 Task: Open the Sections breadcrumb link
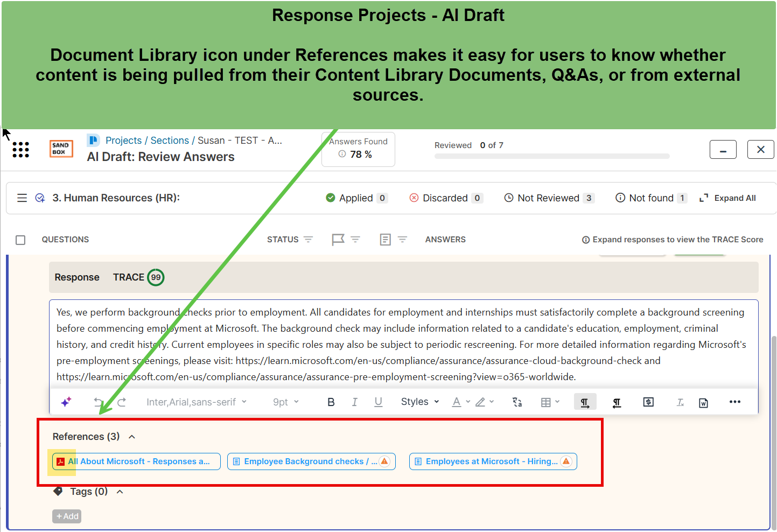[170, 141]
